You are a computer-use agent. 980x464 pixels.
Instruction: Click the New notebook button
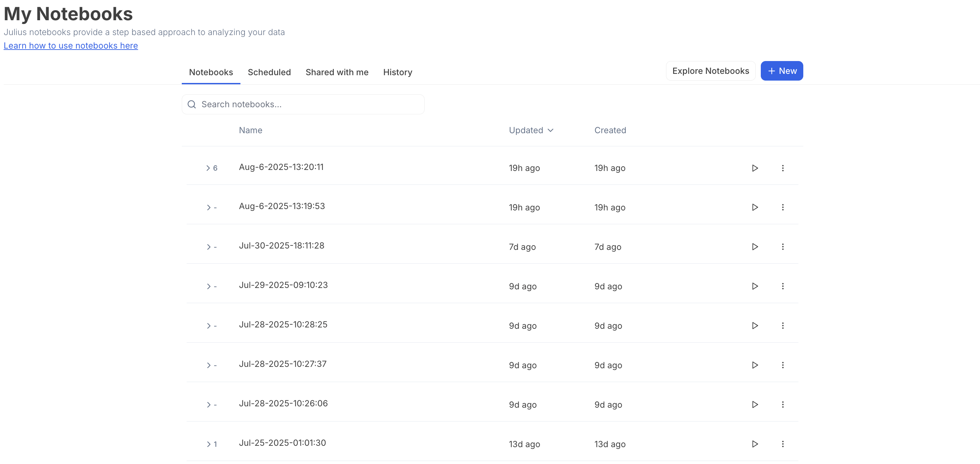coord(781,71)
